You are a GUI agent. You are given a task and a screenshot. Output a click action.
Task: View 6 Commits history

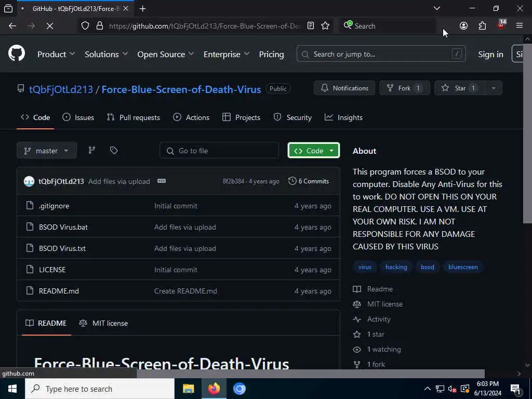coord(309,181)
